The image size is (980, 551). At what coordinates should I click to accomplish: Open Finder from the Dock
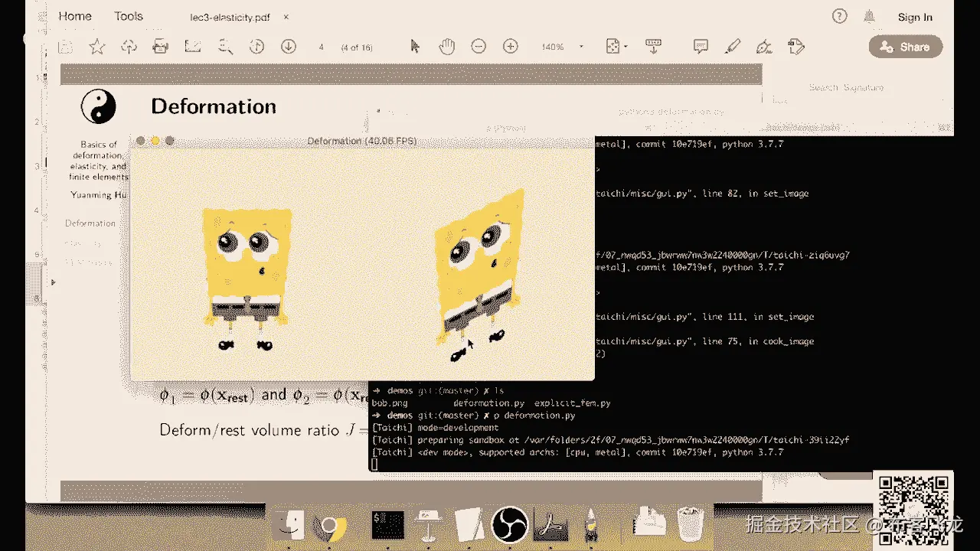289,526
